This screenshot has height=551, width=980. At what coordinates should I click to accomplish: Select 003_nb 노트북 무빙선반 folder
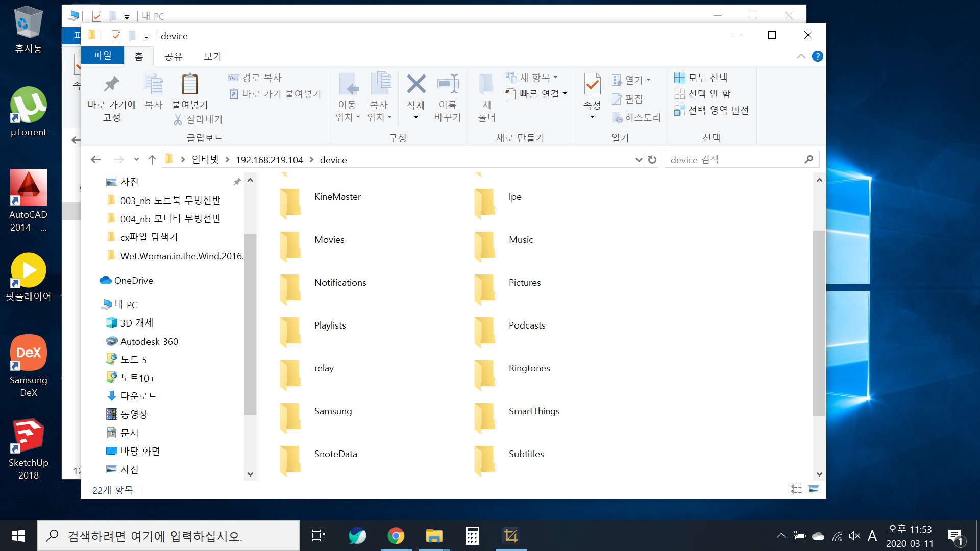164,200
